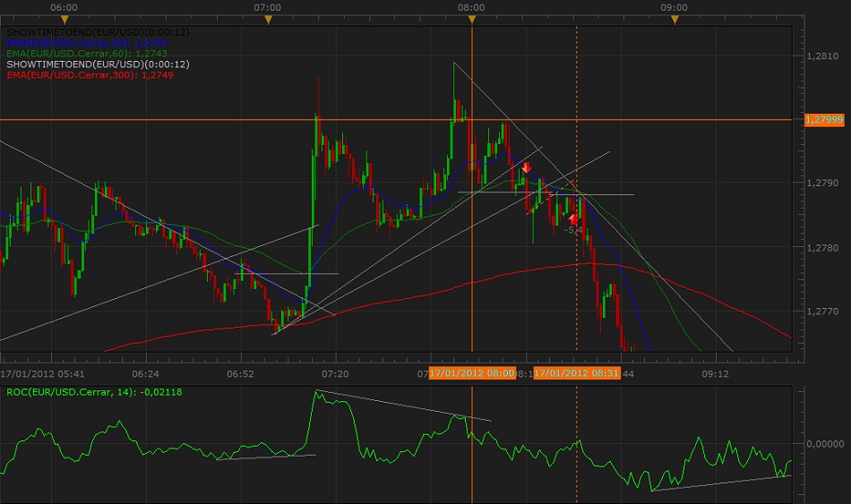Select the yellow triangle marker under 08:00

coord(471,20)
